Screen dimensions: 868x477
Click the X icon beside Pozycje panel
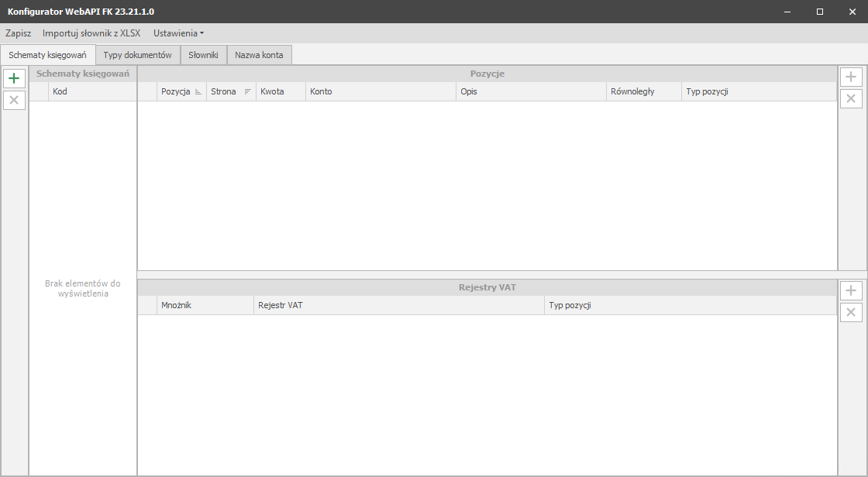pos(851,98)
